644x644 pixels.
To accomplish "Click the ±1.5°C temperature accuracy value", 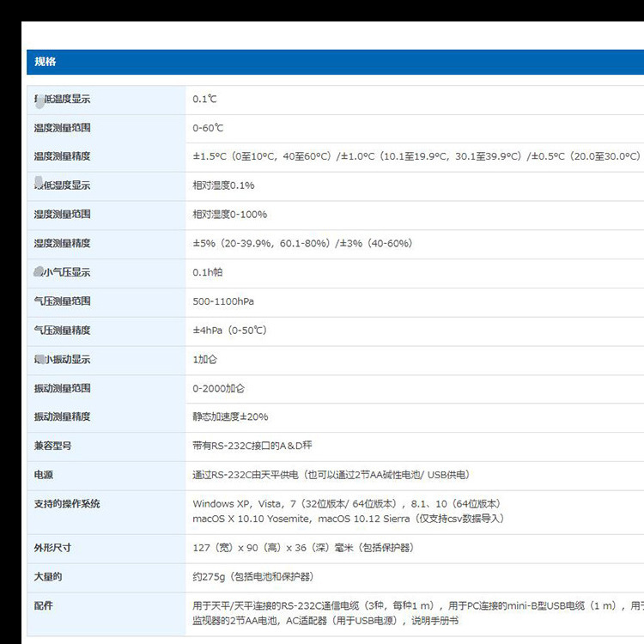I will (x=416, y=156).
